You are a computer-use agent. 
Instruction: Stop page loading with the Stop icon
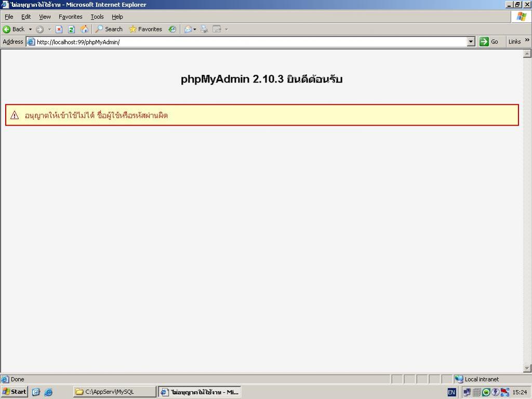click(x=59, y=29)
